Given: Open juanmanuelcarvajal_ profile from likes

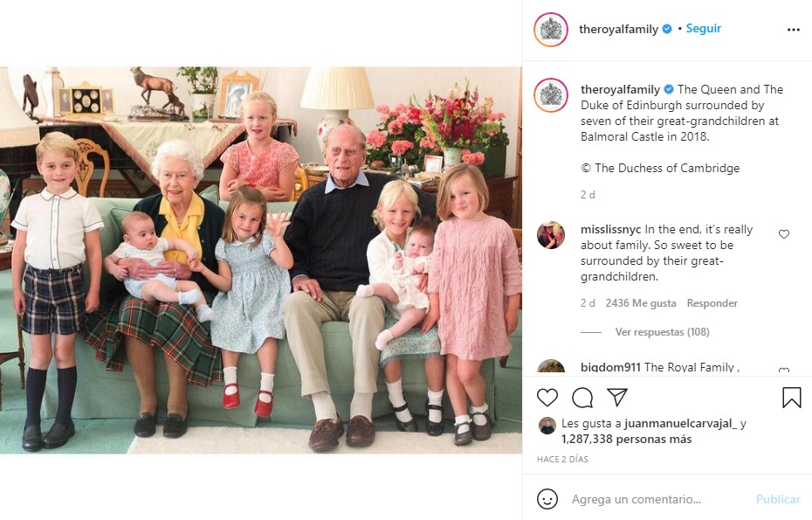Looking at the screenshot, I should (x=680, y=424).
